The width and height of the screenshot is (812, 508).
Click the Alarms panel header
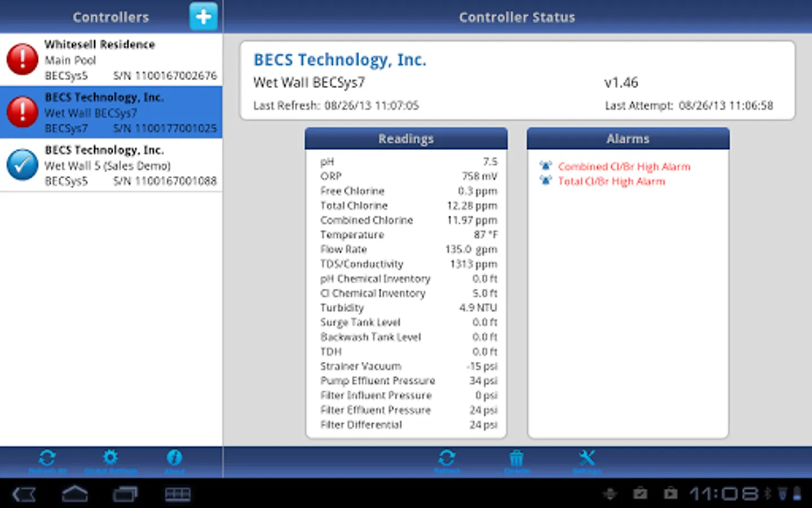click(628, 139)
